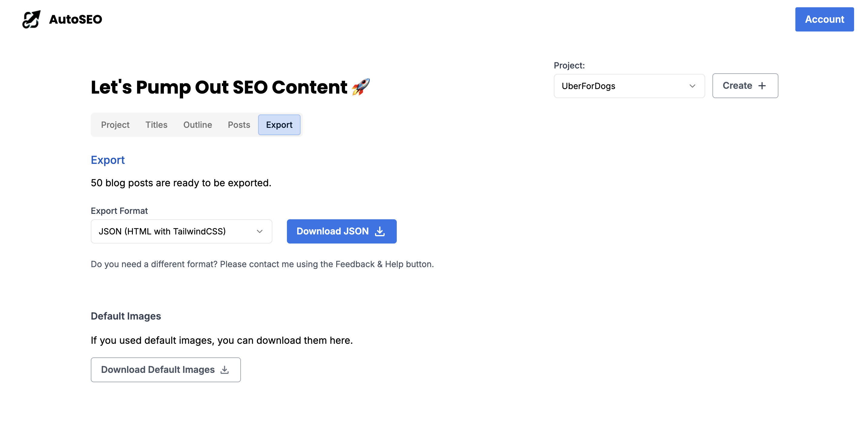Click Create to start a new project
Image resolution: width=868 pixels, height=441 pixels.
[x=745, y=86]
